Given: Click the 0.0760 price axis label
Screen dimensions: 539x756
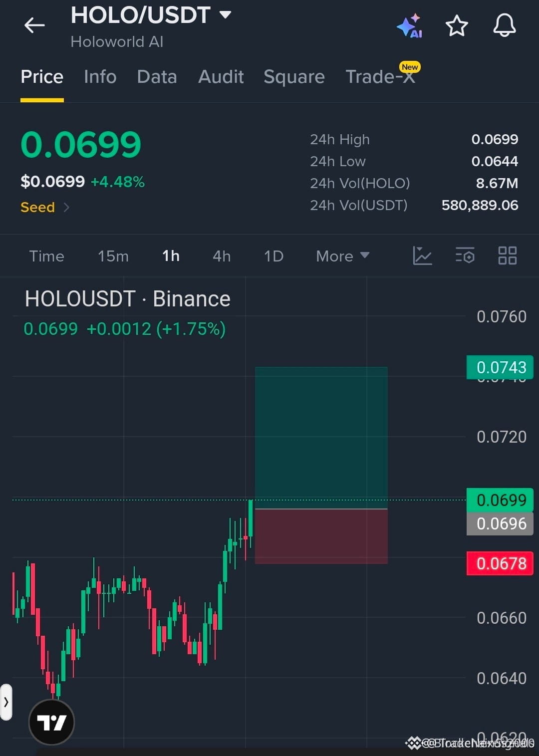Looking at the screenshot, I should pos(502,316).
